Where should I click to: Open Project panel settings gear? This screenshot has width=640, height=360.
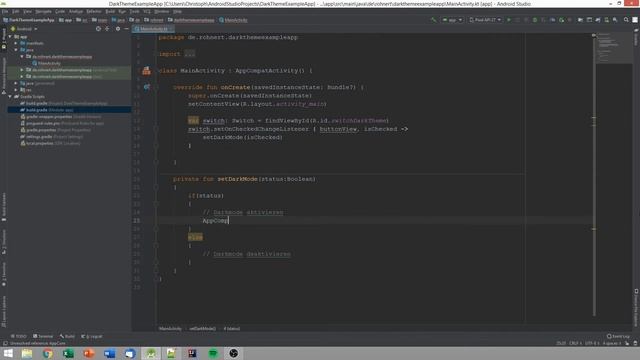coord(118,29)
